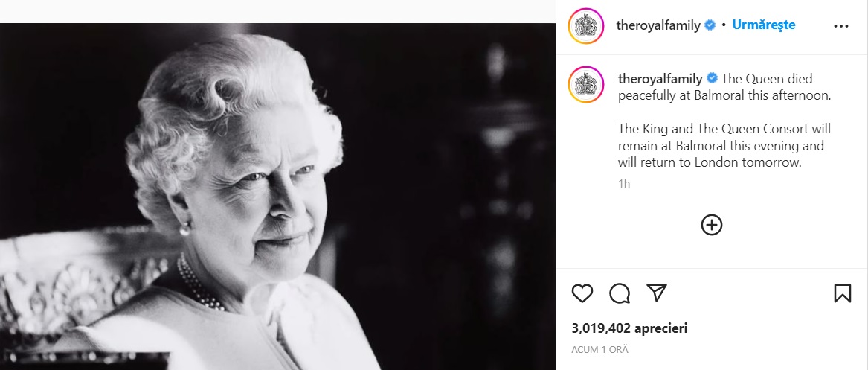This screenshot has height=370, width=868.
Task: Load more comments with the plus circle
Action: [712, 225]
